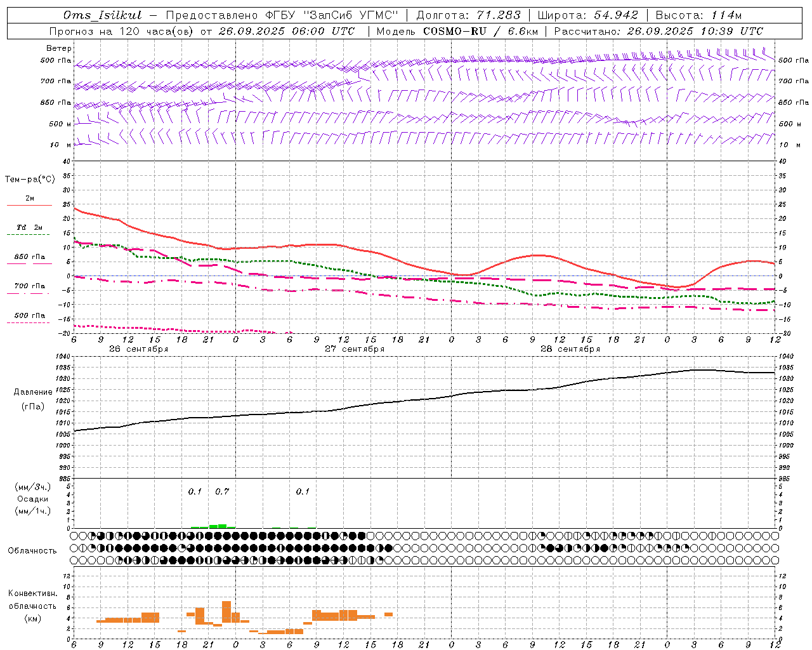
Task: Click the 'Давление' pressure panel label
Action: tap(32, 392)
